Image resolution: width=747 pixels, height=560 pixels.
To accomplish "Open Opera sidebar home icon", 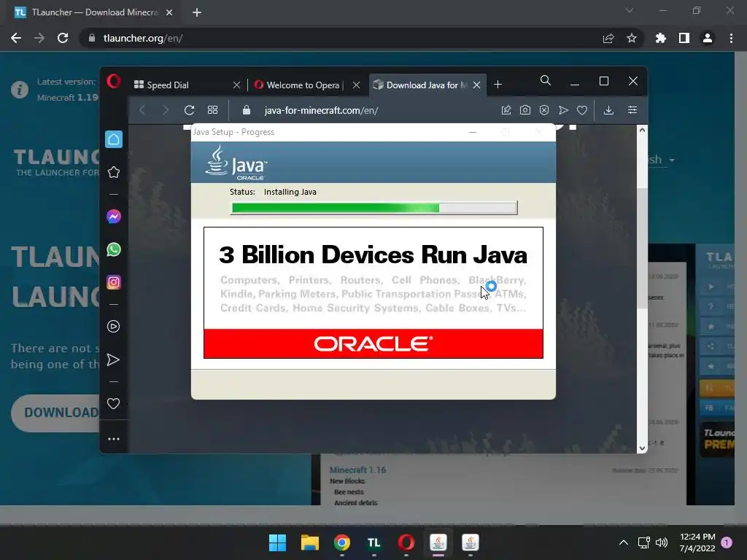I will click(x=113, y=139).
